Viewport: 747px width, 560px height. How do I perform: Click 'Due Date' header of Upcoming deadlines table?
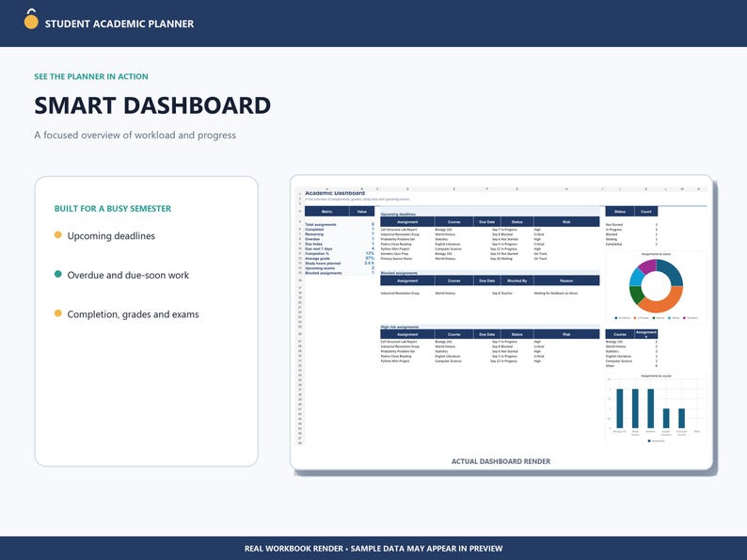pyautogui.click(x=487, y=221)
